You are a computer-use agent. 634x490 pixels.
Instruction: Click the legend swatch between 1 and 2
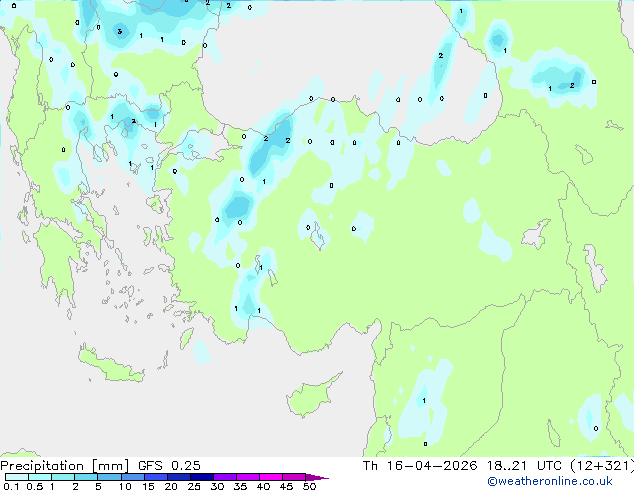63,477
